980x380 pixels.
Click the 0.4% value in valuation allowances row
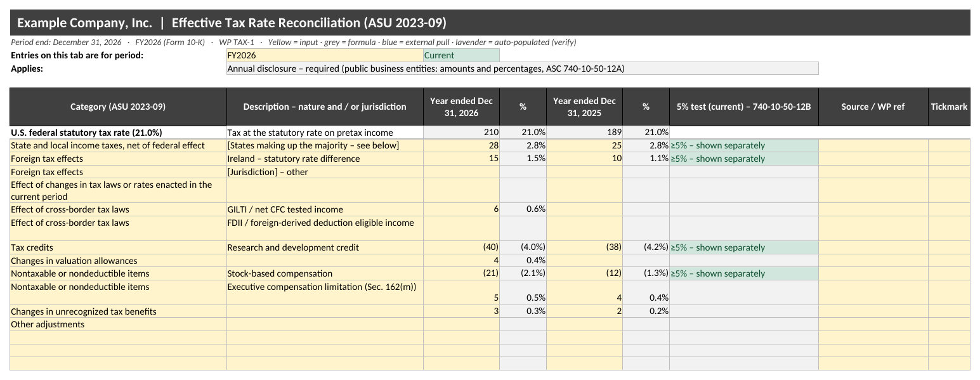point(523,261)
